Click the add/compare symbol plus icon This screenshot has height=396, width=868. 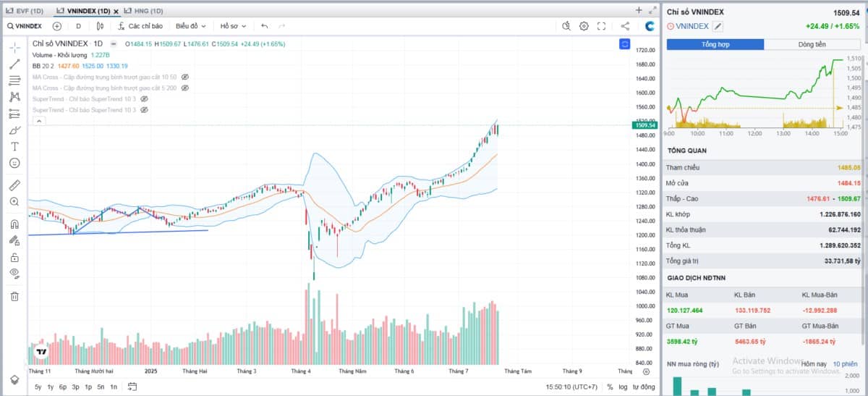[57, 26]
